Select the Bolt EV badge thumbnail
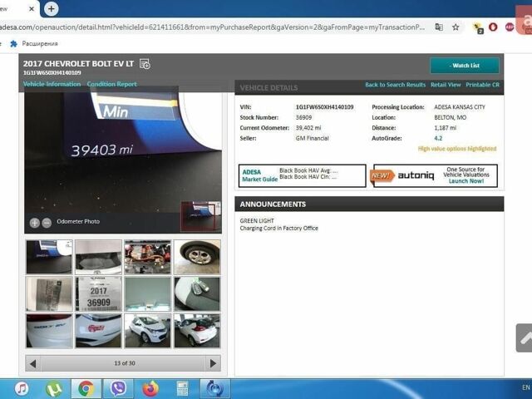Image resolution: width=532 pixels, height=399 pixels. tap(49, 331)
